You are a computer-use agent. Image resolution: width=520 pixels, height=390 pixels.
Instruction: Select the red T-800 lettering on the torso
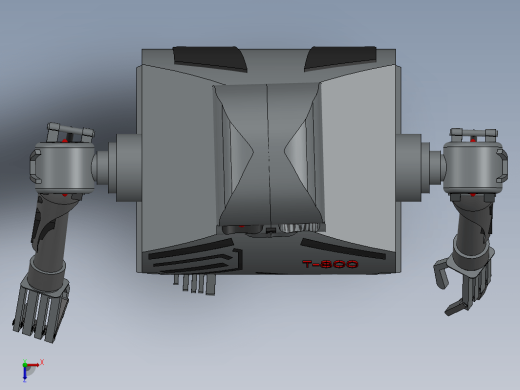pos(330,264)
